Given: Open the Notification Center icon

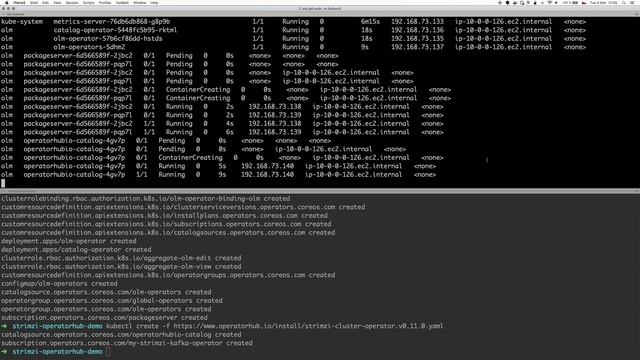Looking at the screenshot, I should [x=633, y=2].
